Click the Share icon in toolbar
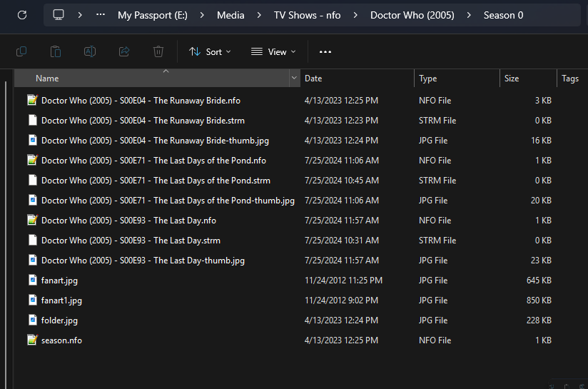 [124, 51]
